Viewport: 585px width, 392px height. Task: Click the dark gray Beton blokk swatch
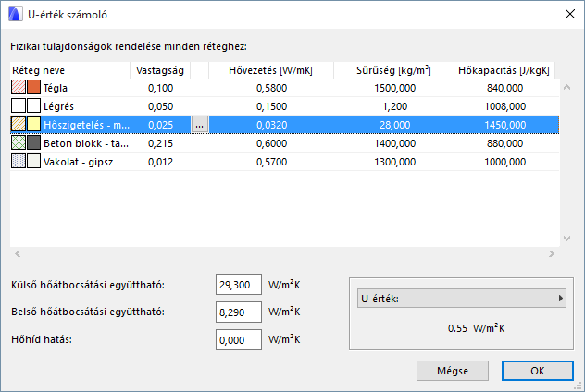click(x=33, y=143)
